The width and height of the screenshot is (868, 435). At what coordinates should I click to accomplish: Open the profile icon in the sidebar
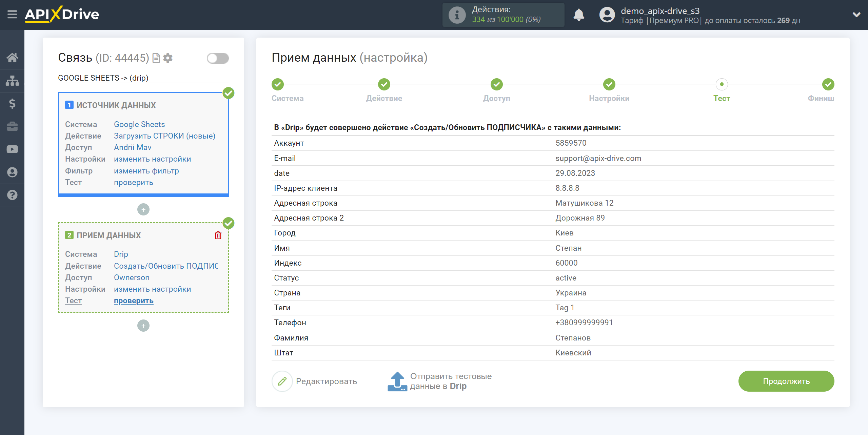pos(12,172)
